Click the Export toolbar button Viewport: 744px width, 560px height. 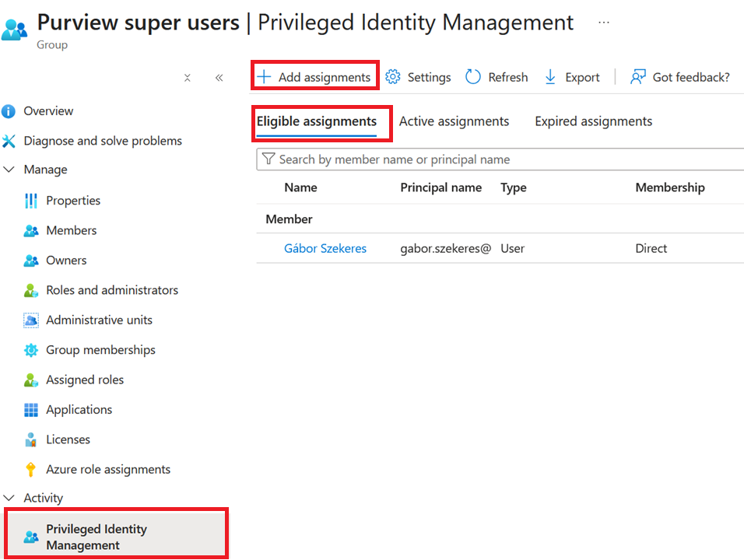tap(572, 77)
